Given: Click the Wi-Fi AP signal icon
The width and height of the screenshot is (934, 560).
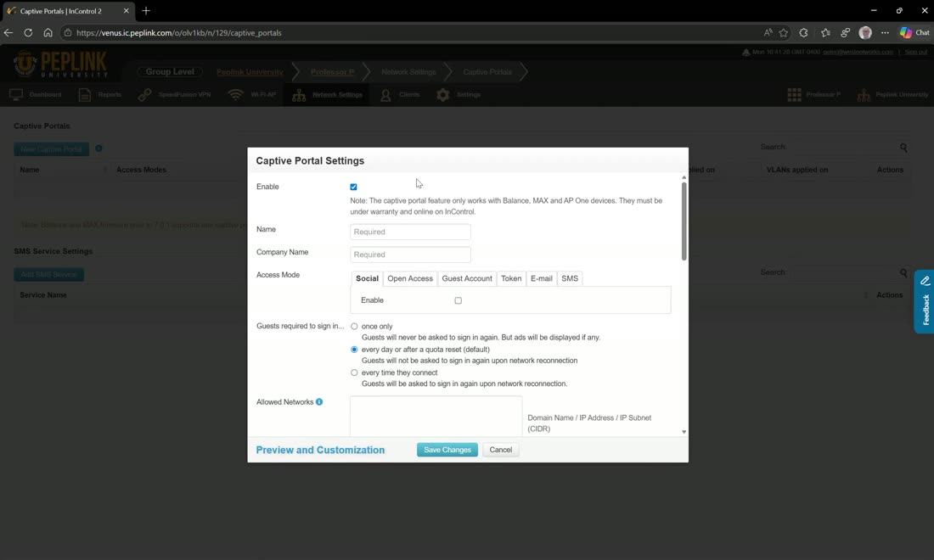Looking at the screenshot, I should click(236, 95).
